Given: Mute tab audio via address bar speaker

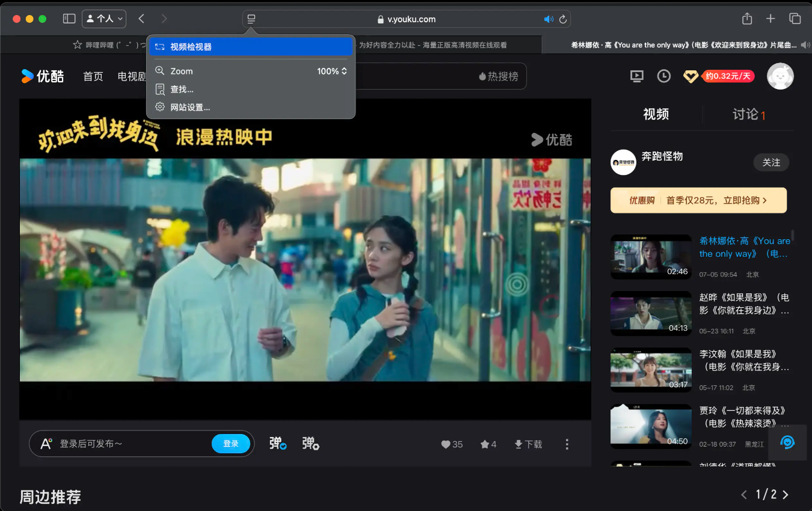Looking at the screenshot, I should click(549, 19).
